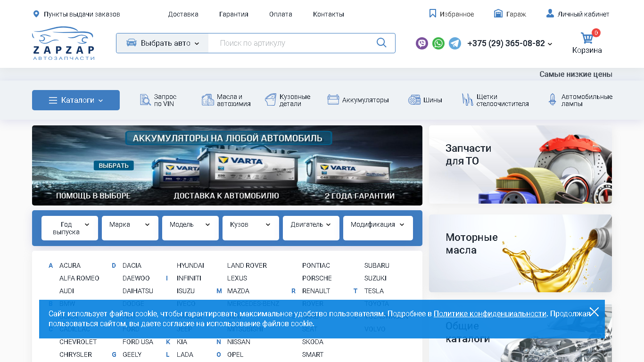This screenshot has width=644, height=362.
Task: Open Viber chat icon
Action: click(x=422, y=43)
